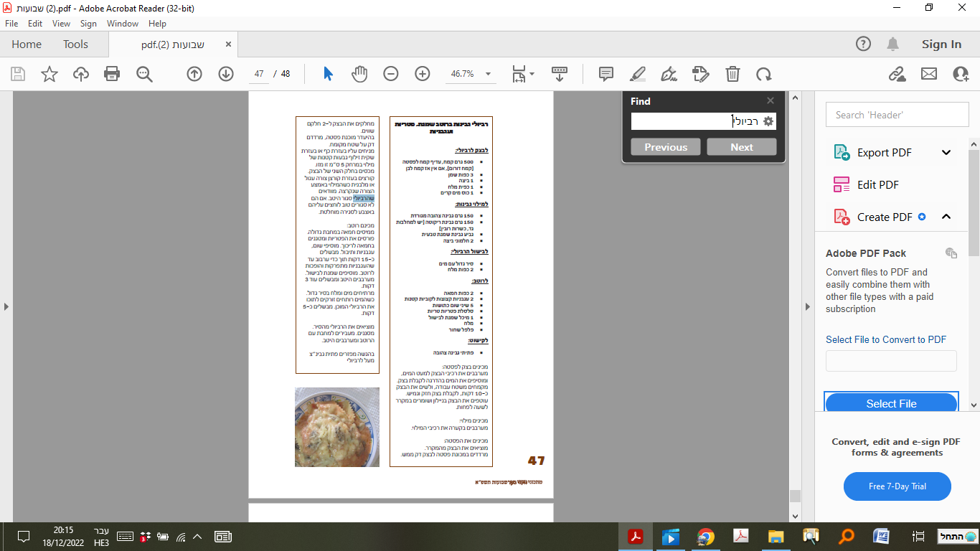Viewport: 980px width, 551px height.
Task: Click the Search 'Header' tools field
Action: click(x=897, y=115)
